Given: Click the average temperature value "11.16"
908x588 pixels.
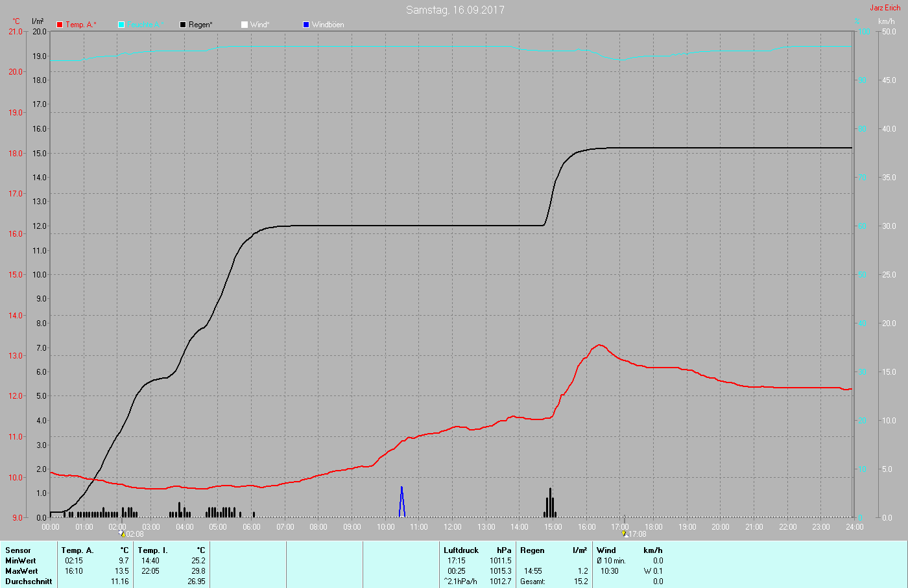Looking at the screenshot, I should (120, 582).
